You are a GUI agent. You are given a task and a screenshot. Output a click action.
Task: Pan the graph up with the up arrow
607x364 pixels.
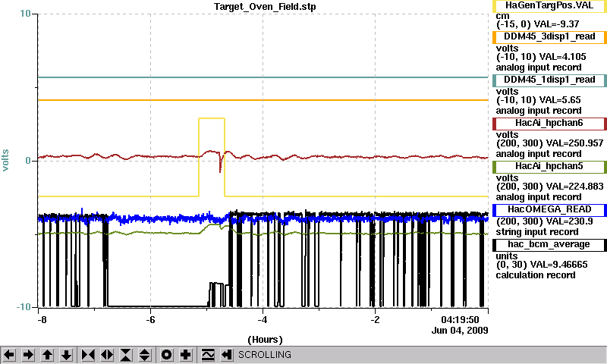[x=47, y=355]
